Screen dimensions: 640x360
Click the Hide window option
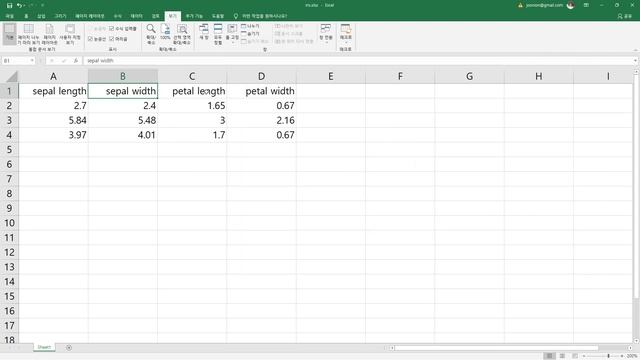click(x=250, y=34)
